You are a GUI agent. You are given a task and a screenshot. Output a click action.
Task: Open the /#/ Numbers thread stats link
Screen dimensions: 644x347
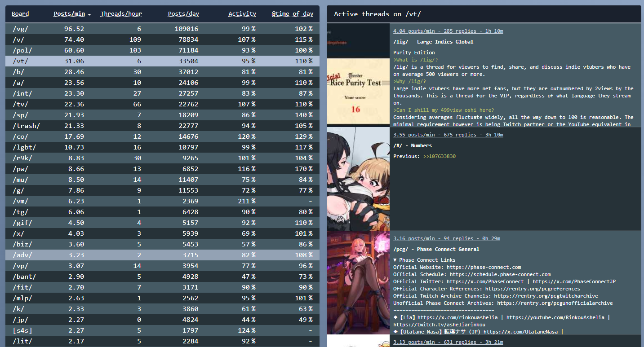448,135
